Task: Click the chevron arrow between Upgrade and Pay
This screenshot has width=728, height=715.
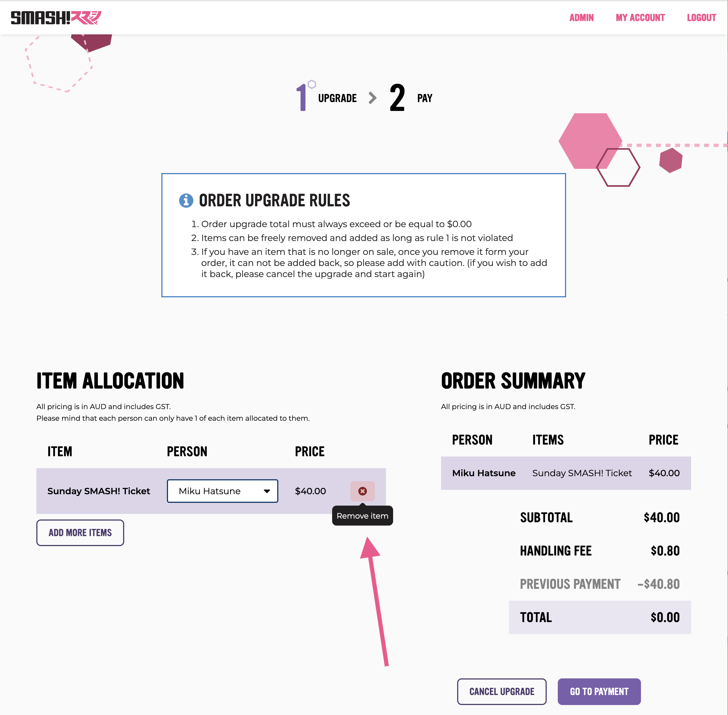Action: 372,98
